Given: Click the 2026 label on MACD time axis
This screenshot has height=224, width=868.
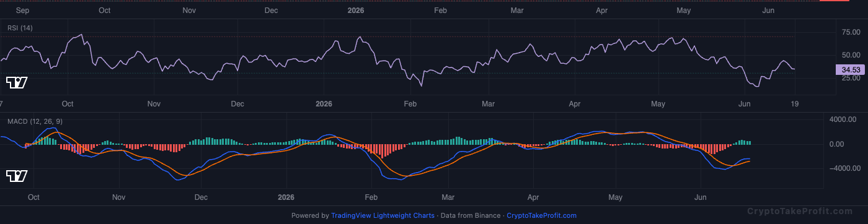Looking at the screenshot, I should coord(285,197).
